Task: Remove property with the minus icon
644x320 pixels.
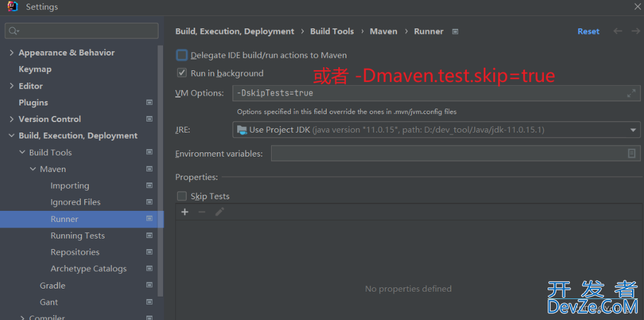Action: point(202,211)
